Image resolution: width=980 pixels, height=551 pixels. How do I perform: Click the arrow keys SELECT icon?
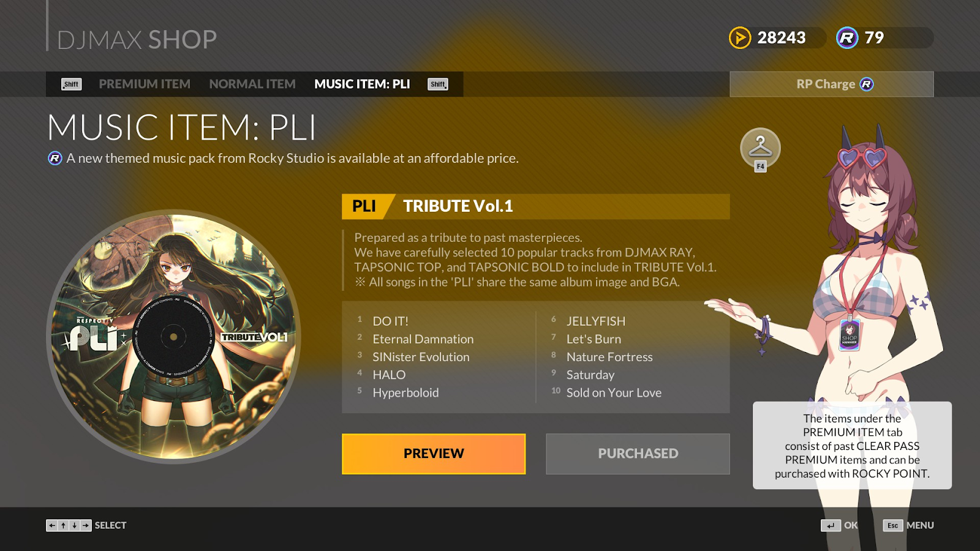(69, 525)
